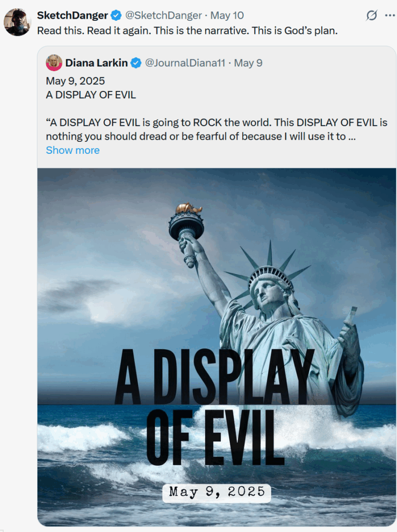Viewport: 397px width, 532px height.
Task: Open the May 10 tweet timestamp
Action: (227, 15)
